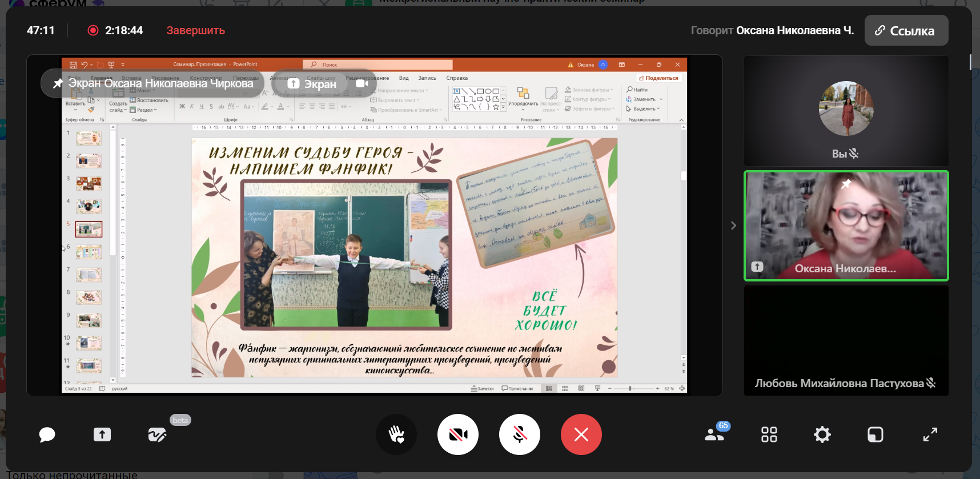Open Контур фигуры dropdown
Screen dimensions: 980x479
(588, 99)
